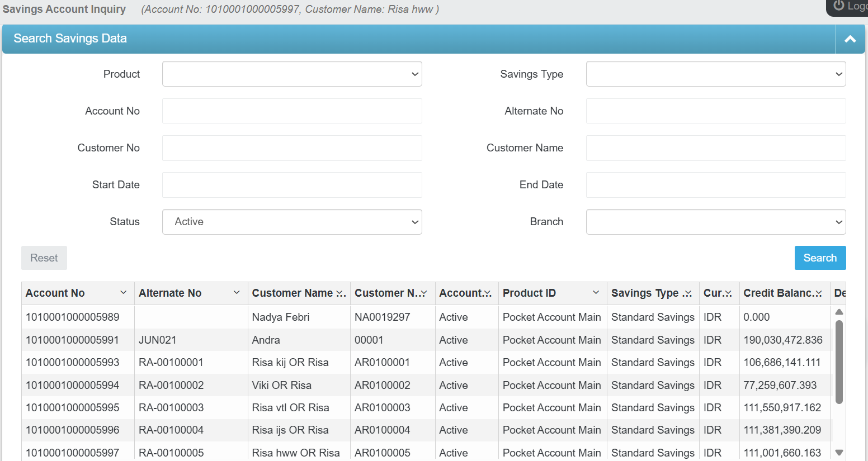The width and height of the screenshot is (868, 461).
Task: Click the Start Date field
Action: click(292, 185)
